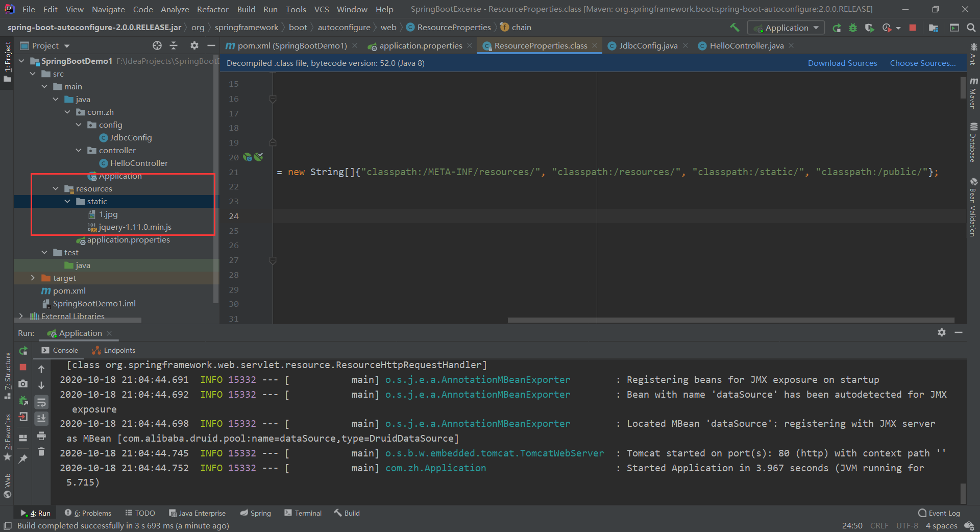Toggle soft-wrap in console
980x532 pixels.
[41, 402]
